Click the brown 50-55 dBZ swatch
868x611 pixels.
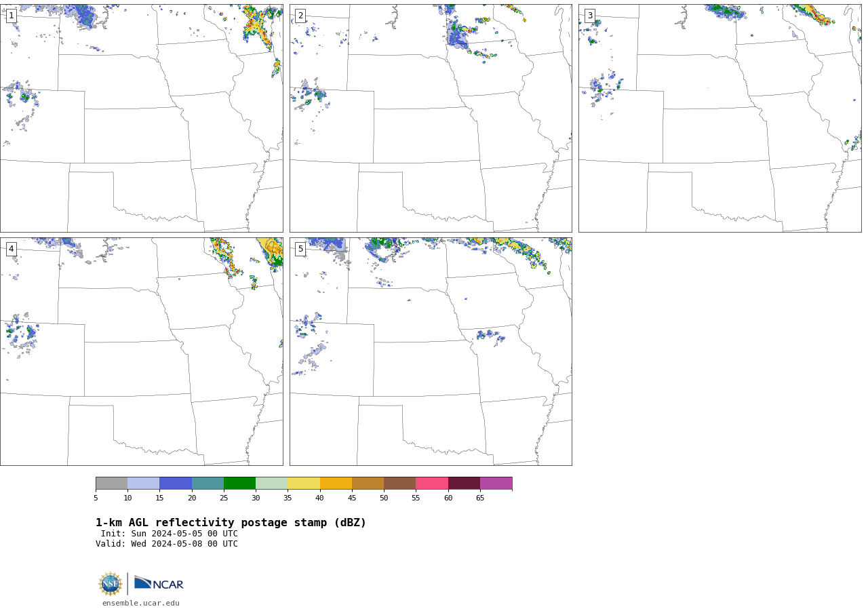tap(399, 484)
